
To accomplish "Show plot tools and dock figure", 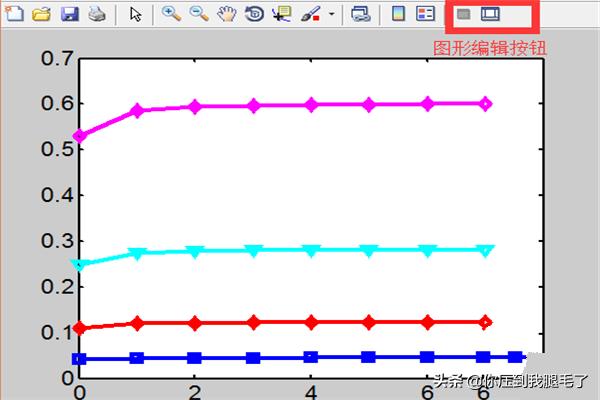I will (x=489, y=15).
